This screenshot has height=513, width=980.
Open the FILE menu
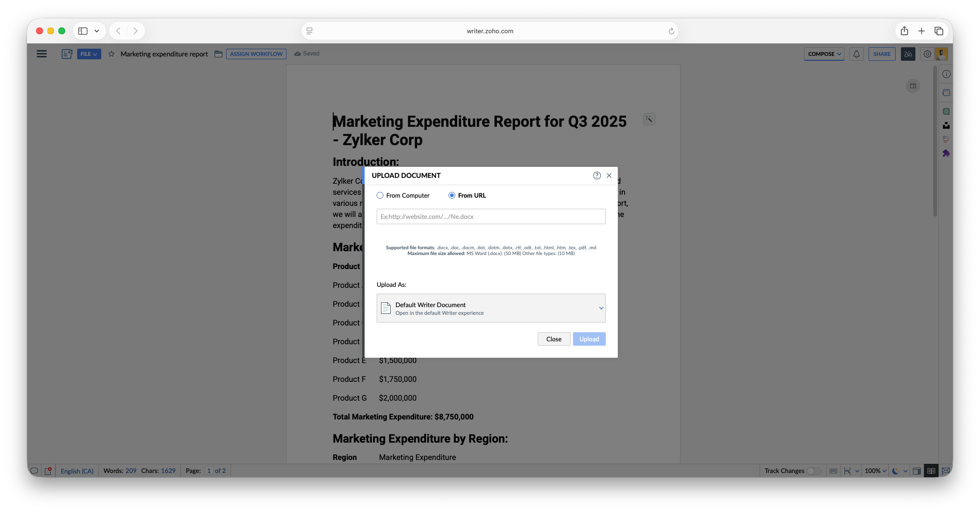pos(89,54)
